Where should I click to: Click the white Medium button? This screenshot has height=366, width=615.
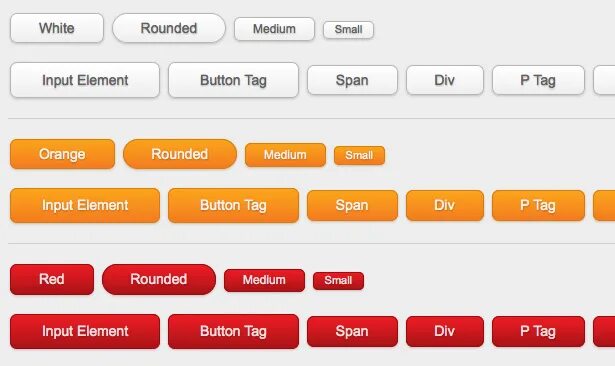click(x=274, y=29)
